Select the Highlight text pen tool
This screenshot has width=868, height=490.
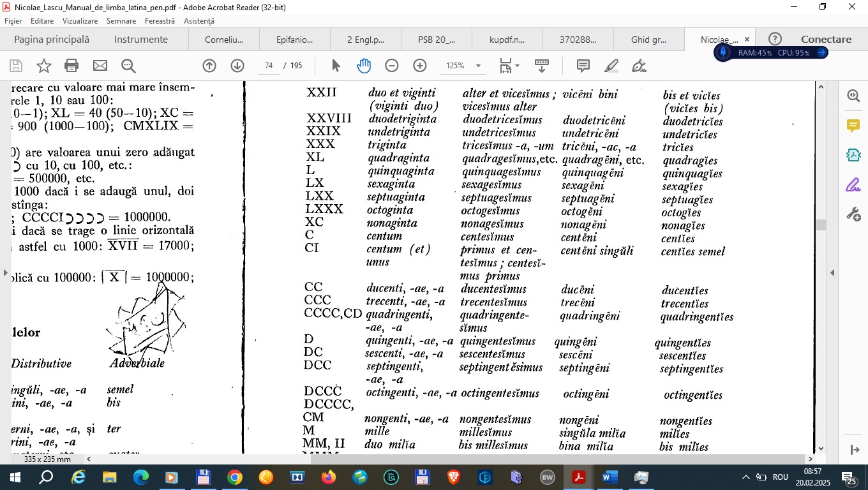coord(611,66)
